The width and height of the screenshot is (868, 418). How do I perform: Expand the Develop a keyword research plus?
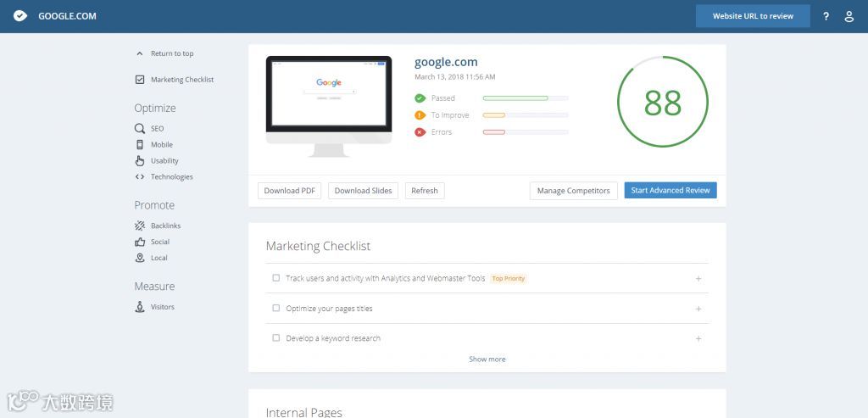pos(698,338)
